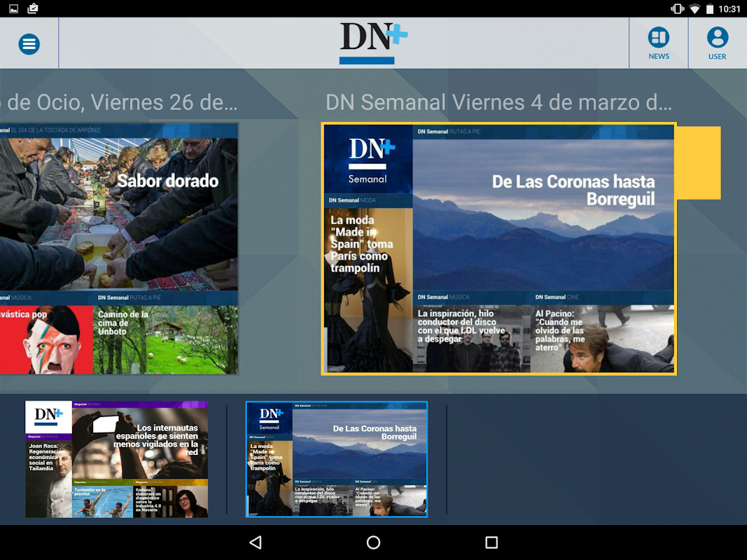
Task: Tap the yellow bookmark tab on the DN Semanal cover
Action: click(x=699, y=162)
